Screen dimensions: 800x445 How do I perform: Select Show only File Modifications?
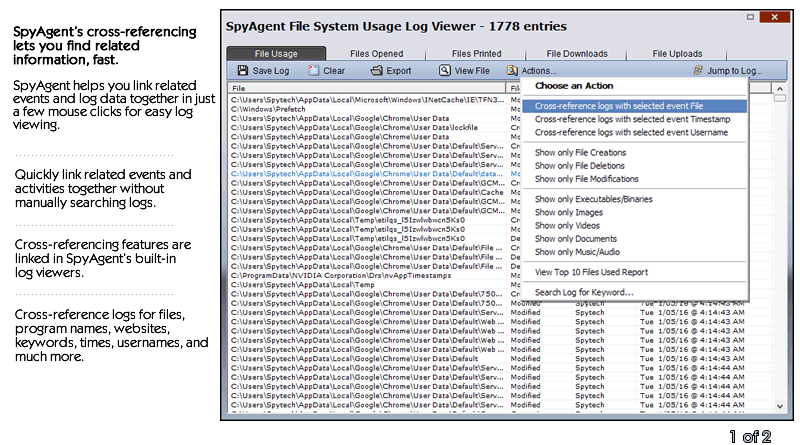coord(586,179)
